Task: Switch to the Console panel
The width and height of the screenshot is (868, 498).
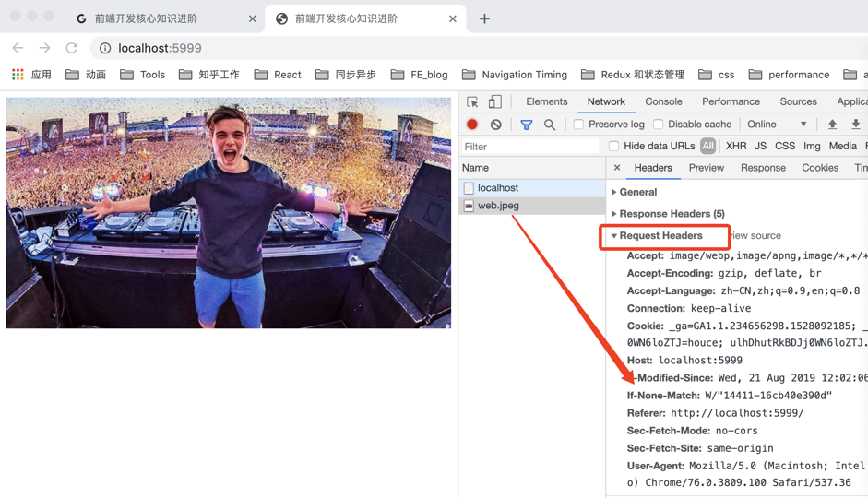Action: pos(663,101)
